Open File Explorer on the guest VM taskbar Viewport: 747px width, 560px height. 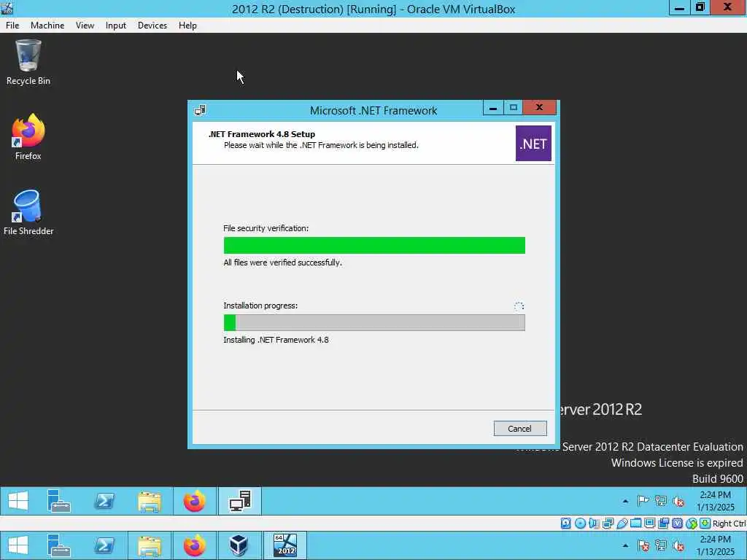click(150, 501)
